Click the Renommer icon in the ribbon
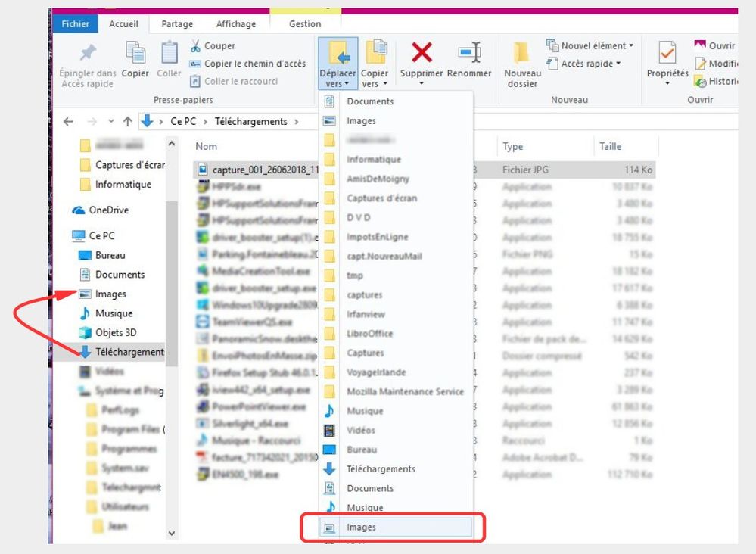This screenshot has height=554, width=756. tap(469, 53)
